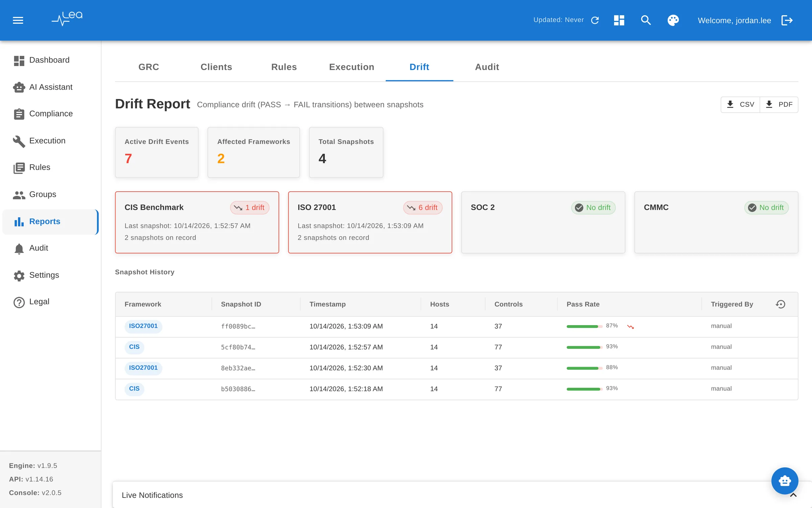Click the red drift trend icon at 87%
812x508 pixels.
[x=630, y=326]
